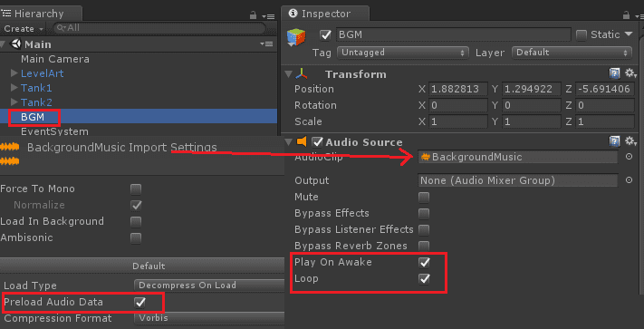Select the BGM object in Hierarchy

33,117
